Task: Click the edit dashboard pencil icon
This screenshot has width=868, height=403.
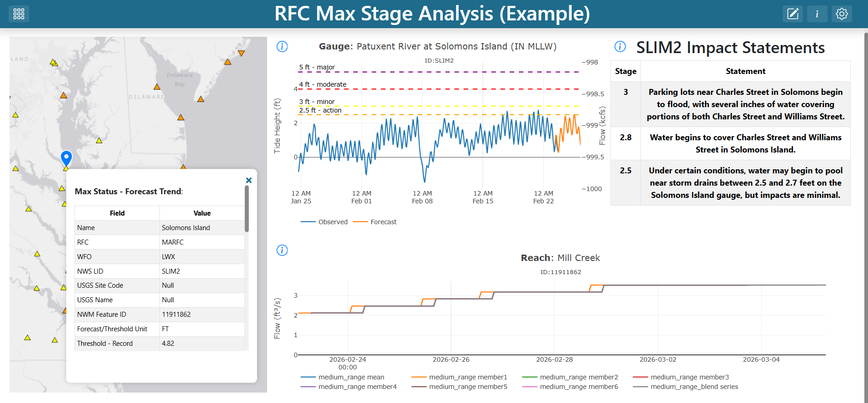Action: pos(793,14)
